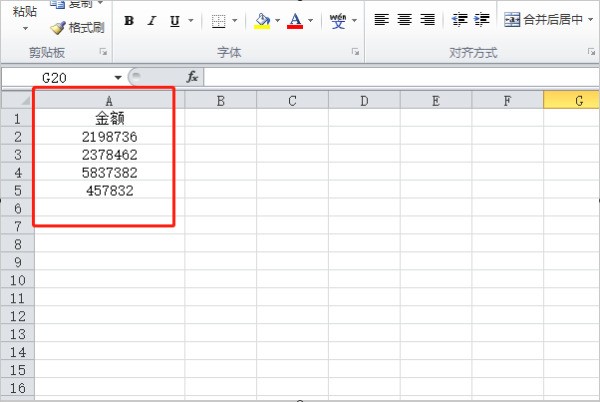Center text horizontally in cell
This screenshot has height=402, width=600.
click(x=404, y=20)
